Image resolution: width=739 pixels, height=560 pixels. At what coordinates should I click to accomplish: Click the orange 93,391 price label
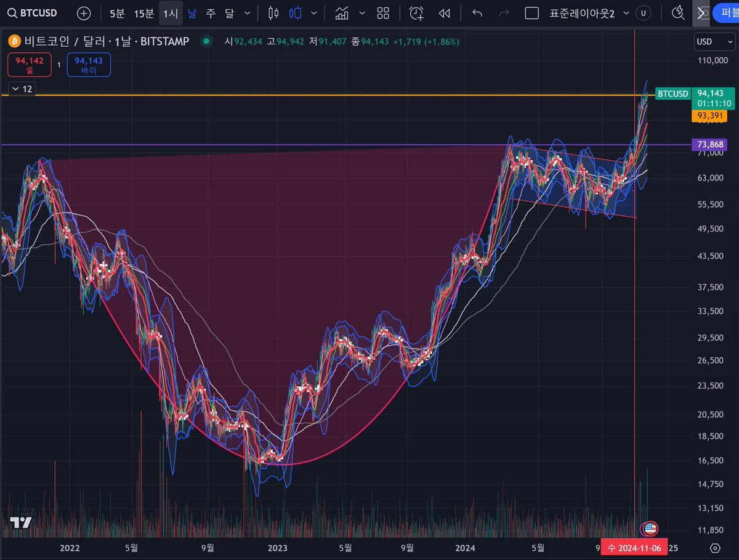click(710, 116)
